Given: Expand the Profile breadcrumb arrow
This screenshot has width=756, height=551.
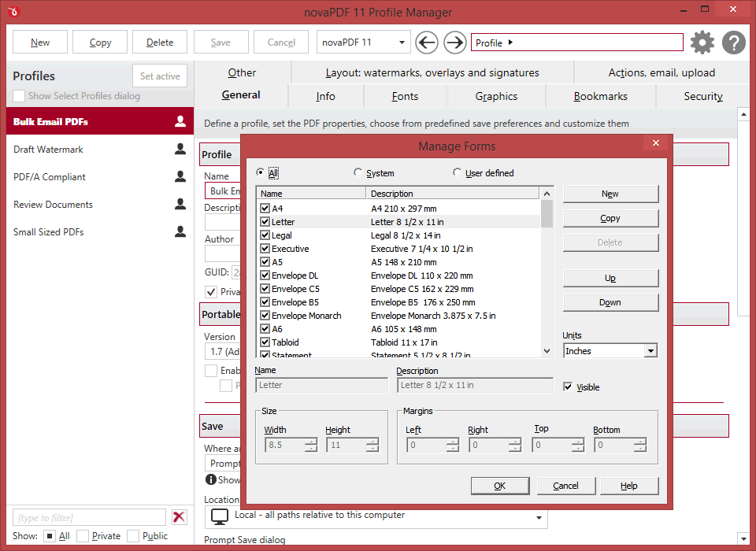Looking at the screenshot, I should click(510, 43).
